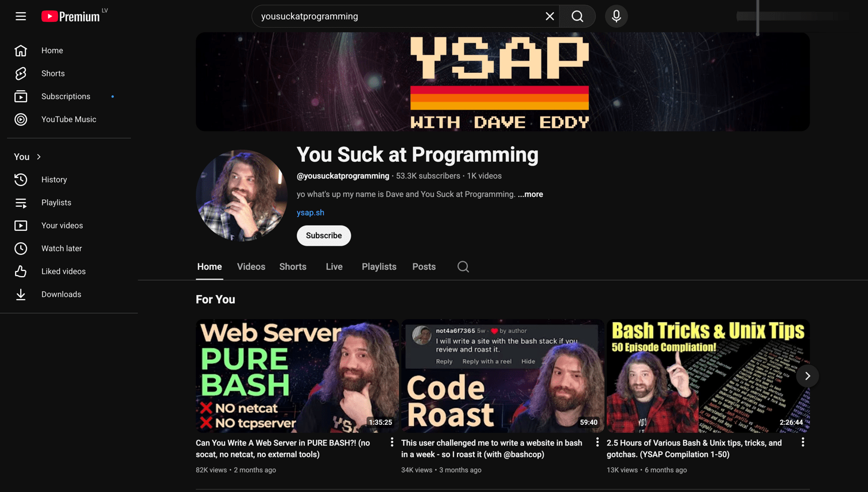868x492 pixels.
Task: Open Watch later list
Action: (69, 249)
